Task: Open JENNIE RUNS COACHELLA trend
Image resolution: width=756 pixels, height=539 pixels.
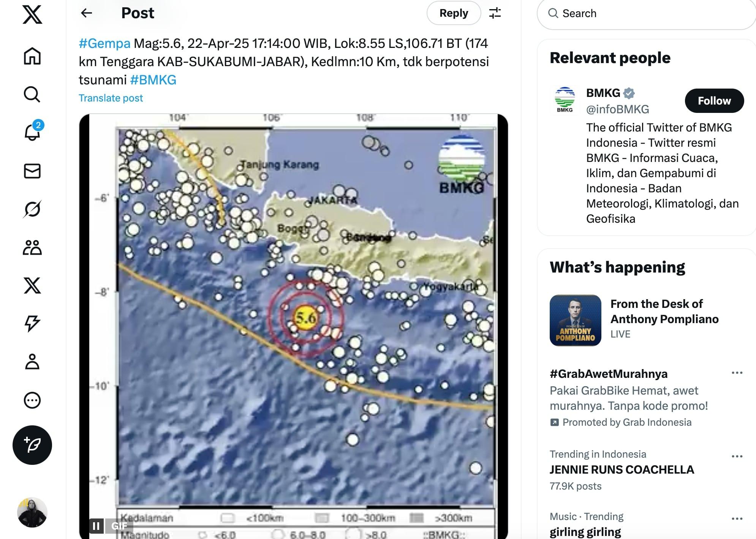Action: click(622, 470)
